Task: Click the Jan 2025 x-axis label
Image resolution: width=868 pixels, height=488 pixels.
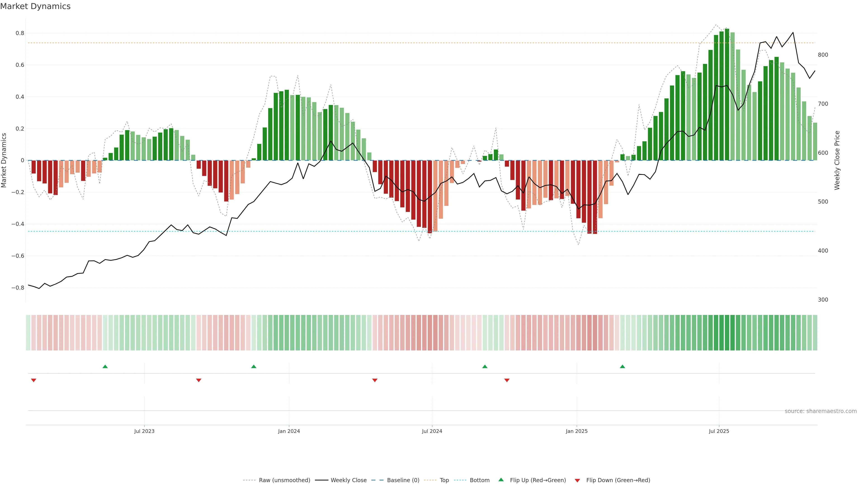Action: [577, 431]
